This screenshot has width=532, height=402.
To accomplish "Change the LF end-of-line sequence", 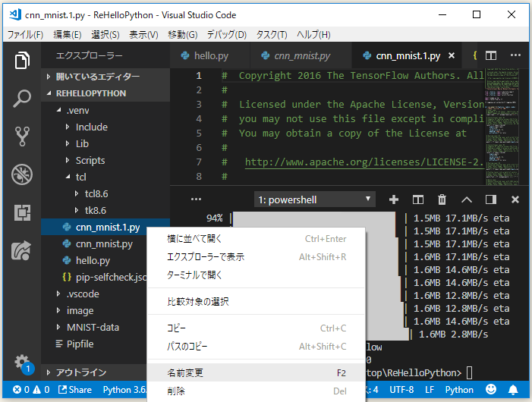I will tap(430, 390).
